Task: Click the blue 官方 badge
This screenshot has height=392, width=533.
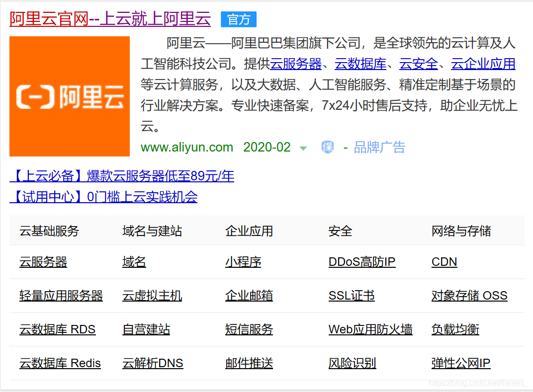Action: click(x=239, y=19)
